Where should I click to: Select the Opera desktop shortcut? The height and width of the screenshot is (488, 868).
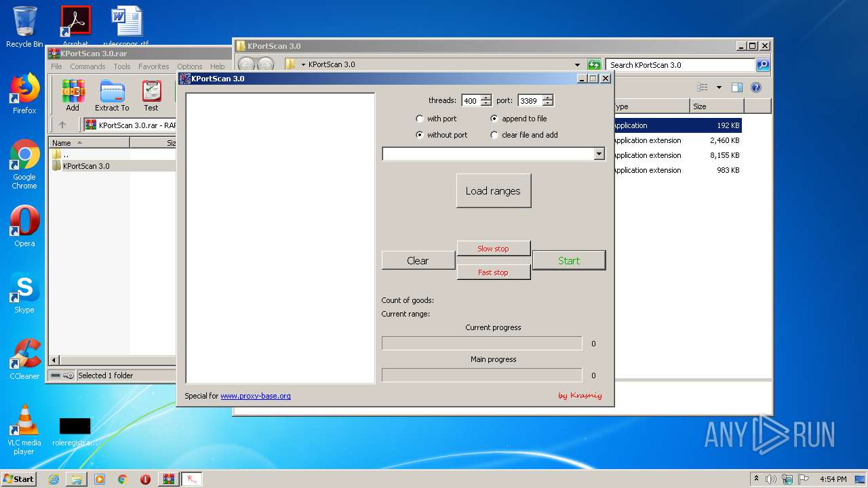24,226
